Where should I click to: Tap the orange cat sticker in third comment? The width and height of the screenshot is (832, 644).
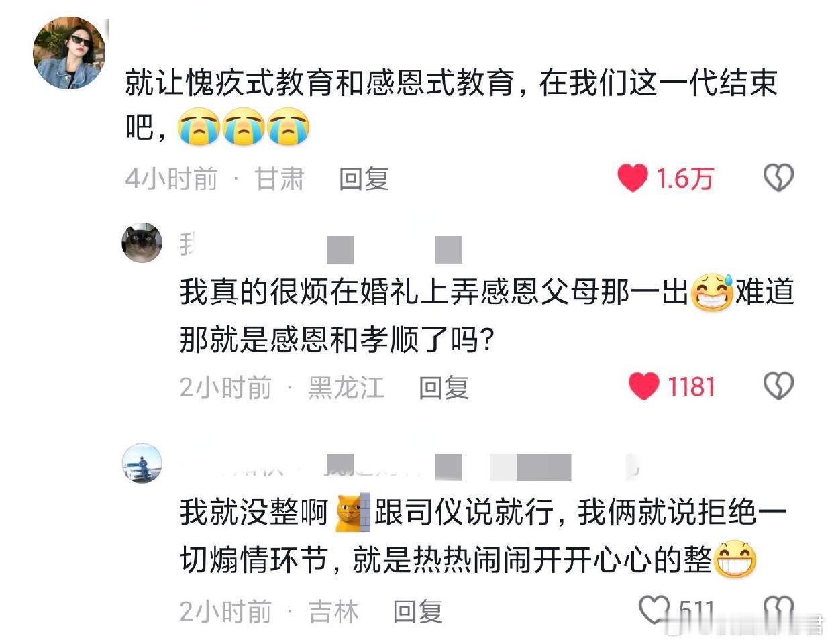pyautogui.click(x=352, y=513)
